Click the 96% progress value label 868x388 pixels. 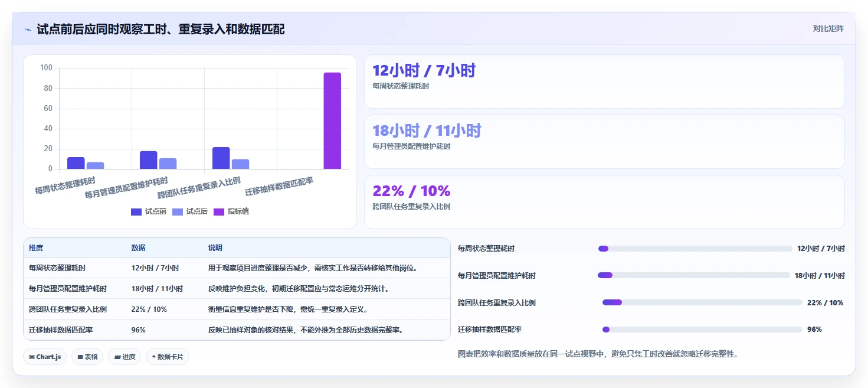tap(814, 330)
